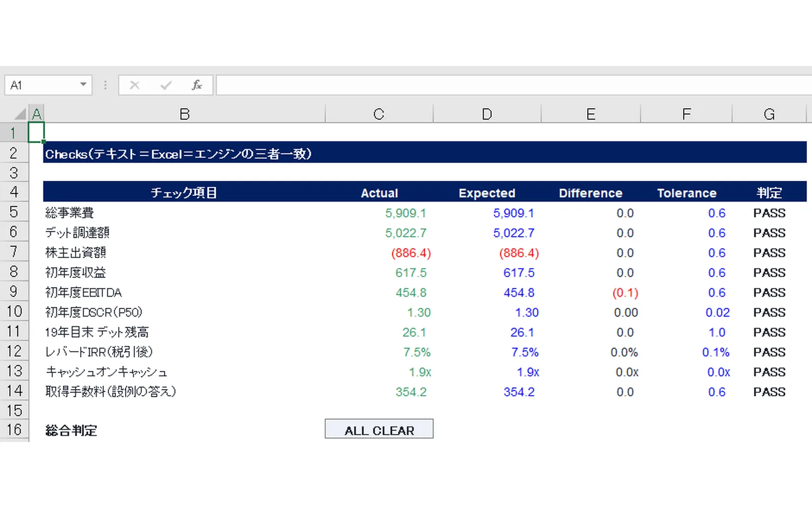Image resolution: width=812 pixels, height=508 pixels.
Task: Click Expected 5,022.7 for デット調達額
Action: pyautogui.click(x=487, y=233)
